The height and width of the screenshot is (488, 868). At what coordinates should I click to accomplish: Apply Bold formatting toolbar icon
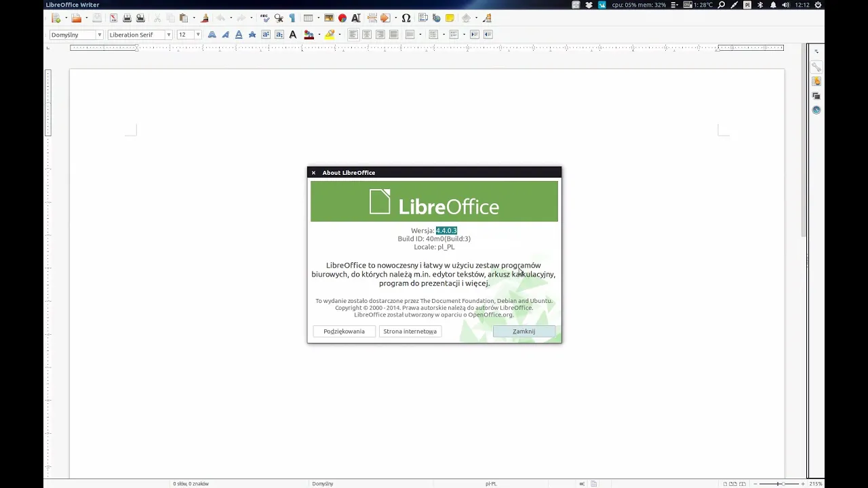(x=212, y=35)
